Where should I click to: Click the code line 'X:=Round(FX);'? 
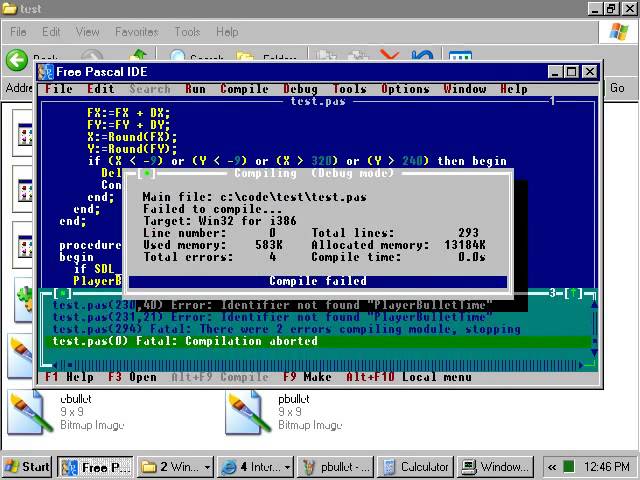(132, 137)
